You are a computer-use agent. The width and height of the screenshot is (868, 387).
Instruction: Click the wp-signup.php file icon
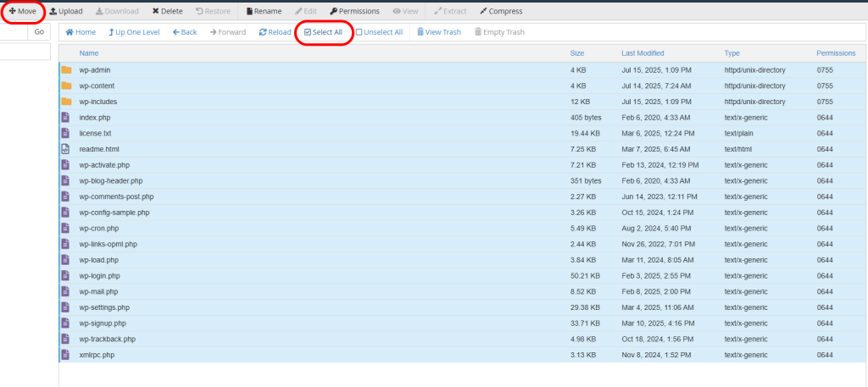click(65, 323)
